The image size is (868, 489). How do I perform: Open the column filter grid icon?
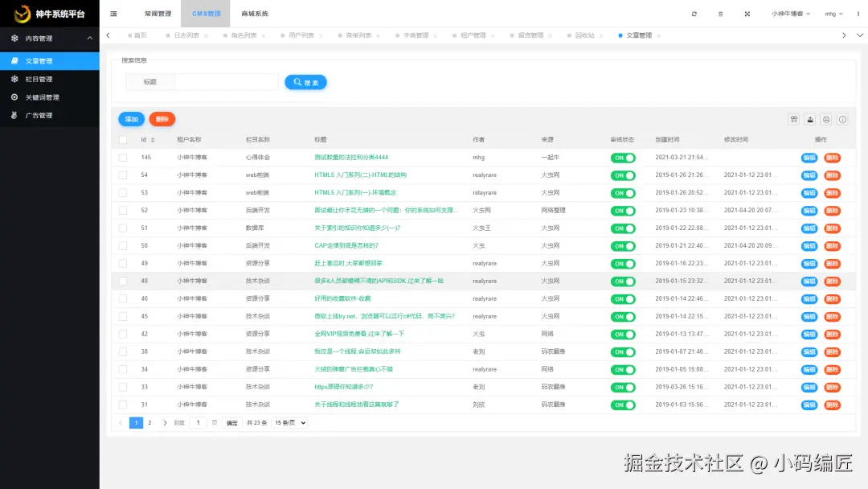click(794, 120)
